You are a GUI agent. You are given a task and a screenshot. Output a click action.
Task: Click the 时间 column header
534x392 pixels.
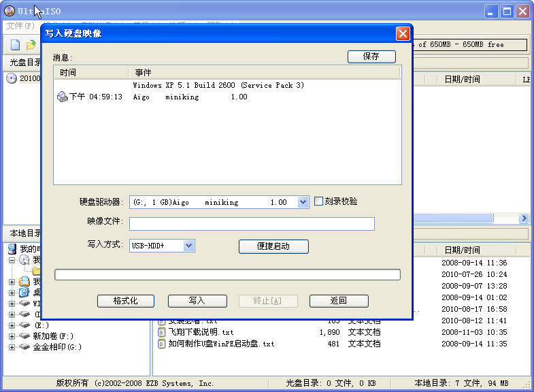[x=68, y=73]
